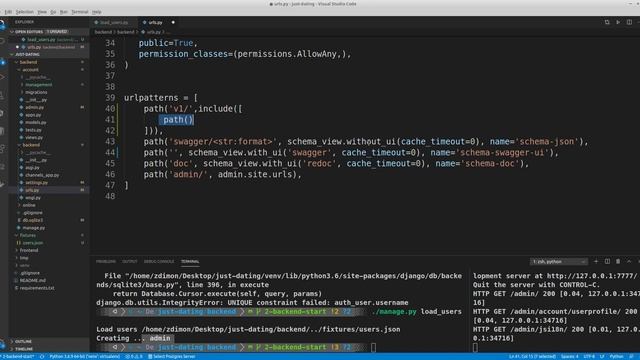Maximize panel with the up-chevron icon

[x=629, y=261]
